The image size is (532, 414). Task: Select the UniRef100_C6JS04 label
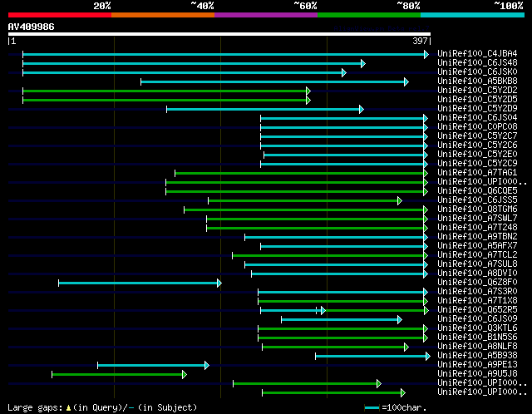pos(477,118)
